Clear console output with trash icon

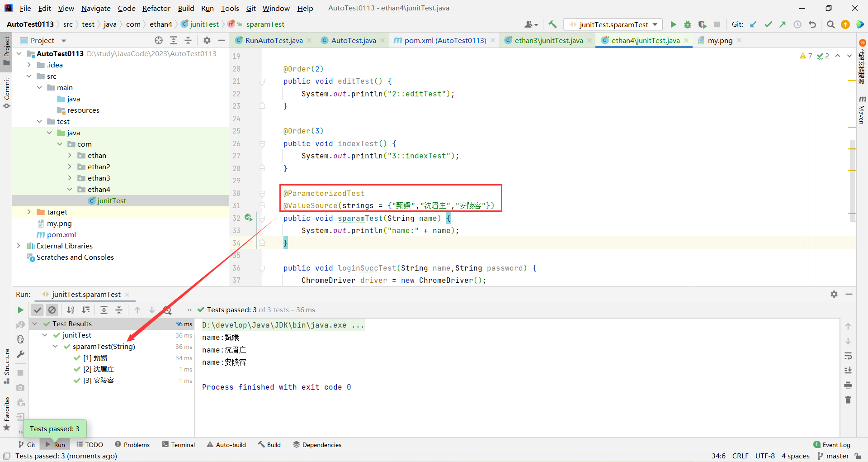pos(848,400)
